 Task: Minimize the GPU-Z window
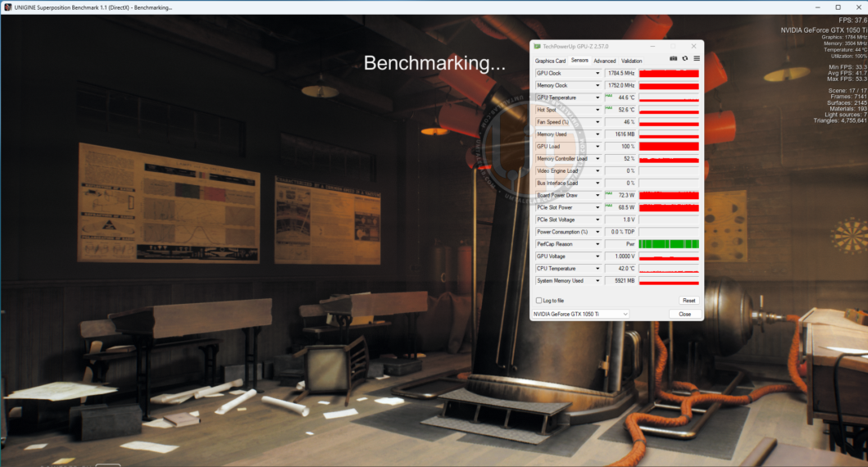pos(652,46)
